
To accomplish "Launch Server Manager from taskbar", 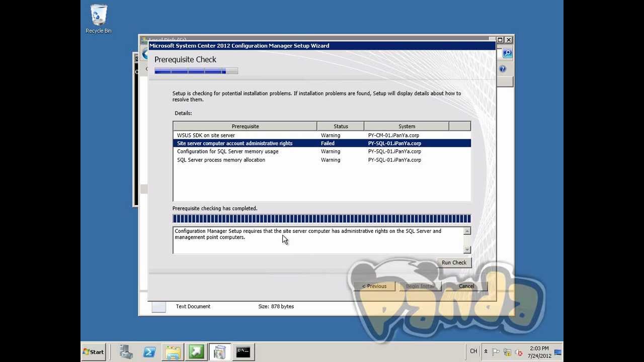I will pos(126,352).
